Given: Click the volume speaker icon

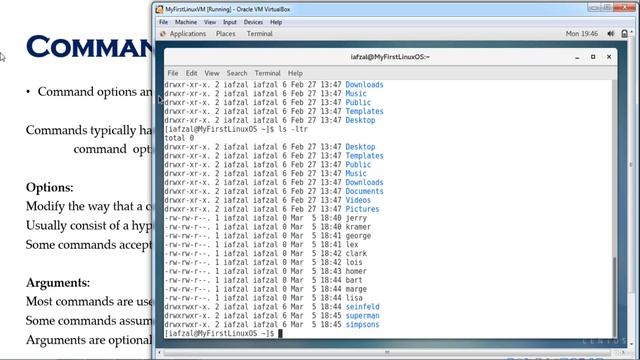Looking at the screenshot, I should pos(611,33).
